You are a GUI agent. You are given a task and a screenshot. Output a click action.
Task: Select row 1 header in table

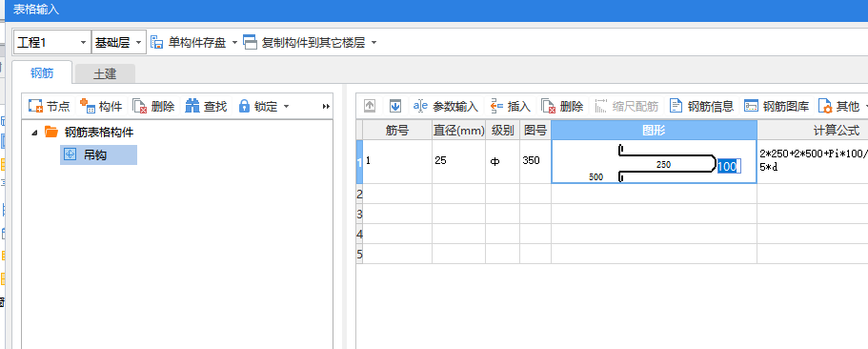click(x=359, y=162)
